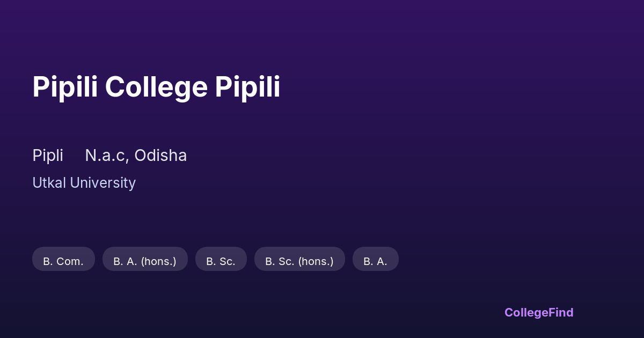This screenshot has height=338, width=644.
Task: Click the first Pipili word in heading
Action: pos(65,87)
